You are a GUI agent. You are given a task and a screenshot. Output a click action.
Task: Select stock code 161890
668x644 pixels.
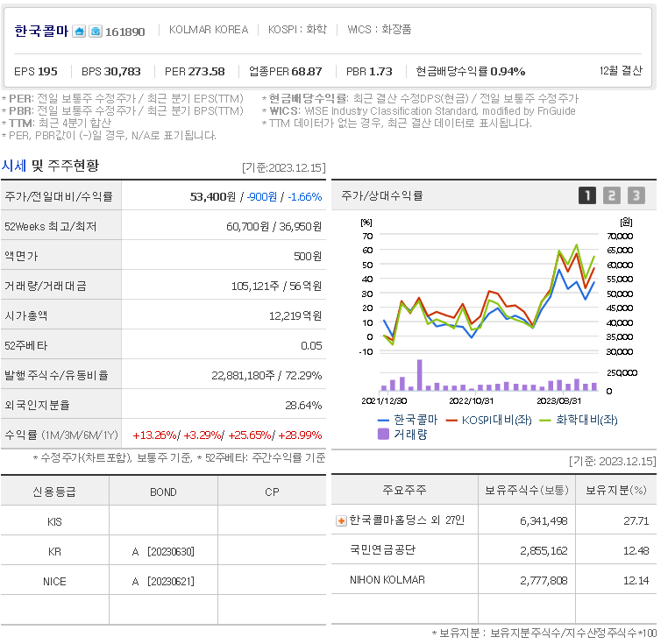(124, 32)
